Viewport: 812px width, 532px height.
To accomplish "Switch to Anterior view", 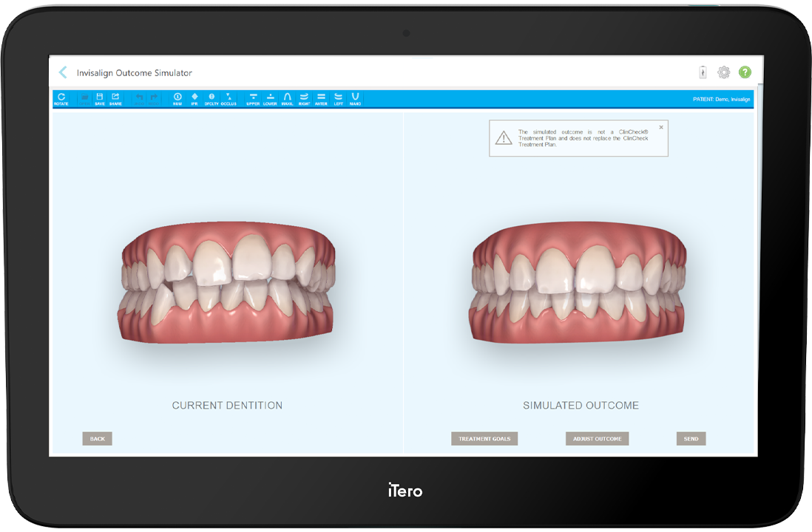I will point(321,99).
